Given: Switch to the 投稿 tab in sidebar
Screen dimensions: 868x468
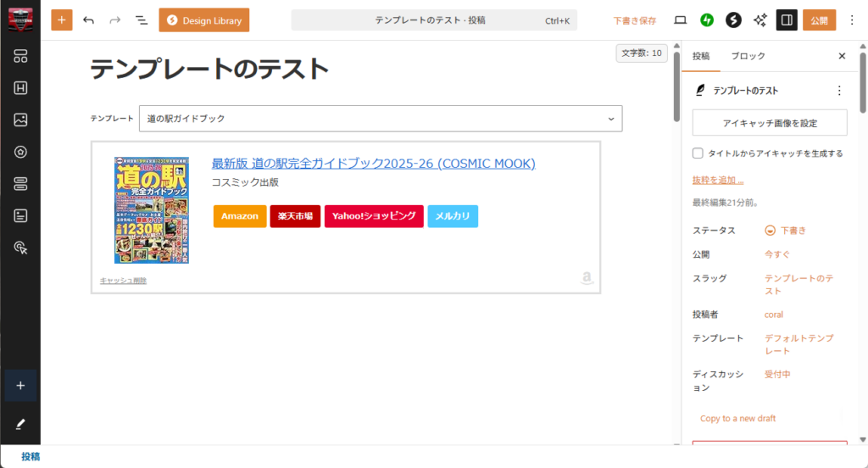Looking at the screenshot, I should 701,56.
